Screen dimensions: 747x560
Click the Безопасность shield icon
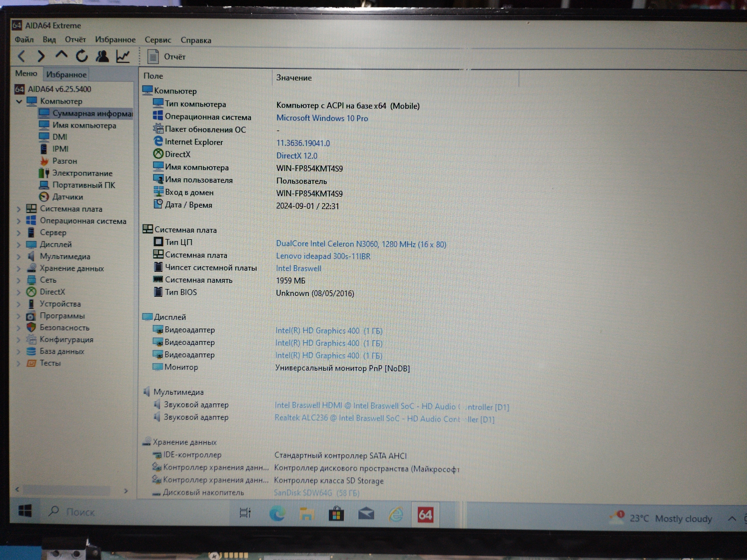point(31,327)
